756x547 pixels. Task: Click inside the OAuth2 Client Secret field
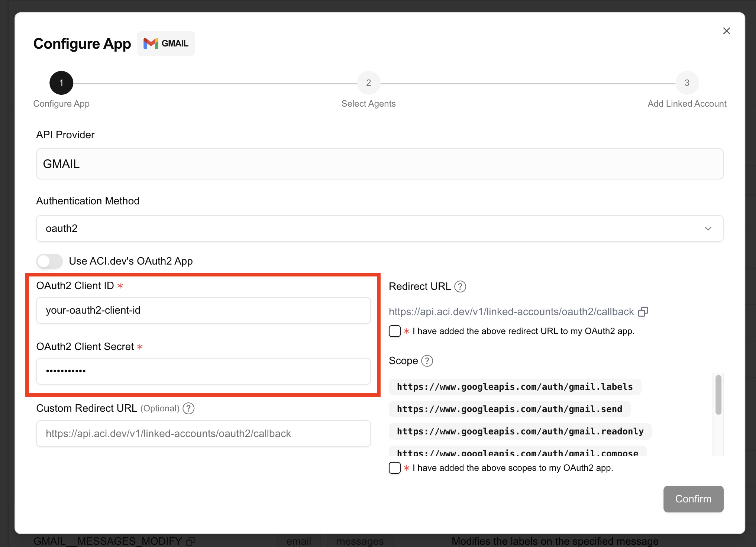pyautogui.click(x=203, y=371)
